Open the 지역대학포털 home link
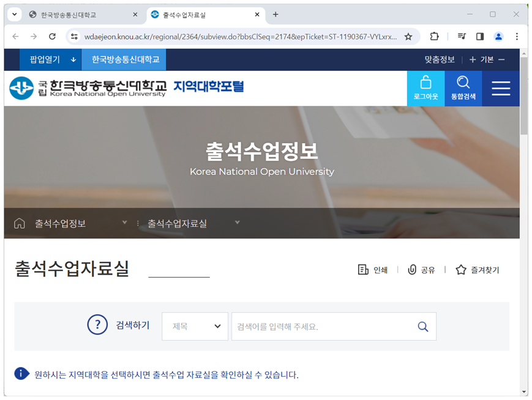 [x=209, y=86]
